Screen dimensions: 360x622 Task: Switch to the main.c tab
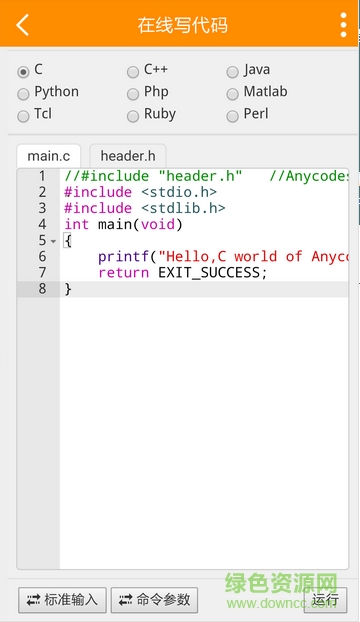[49, 156]
